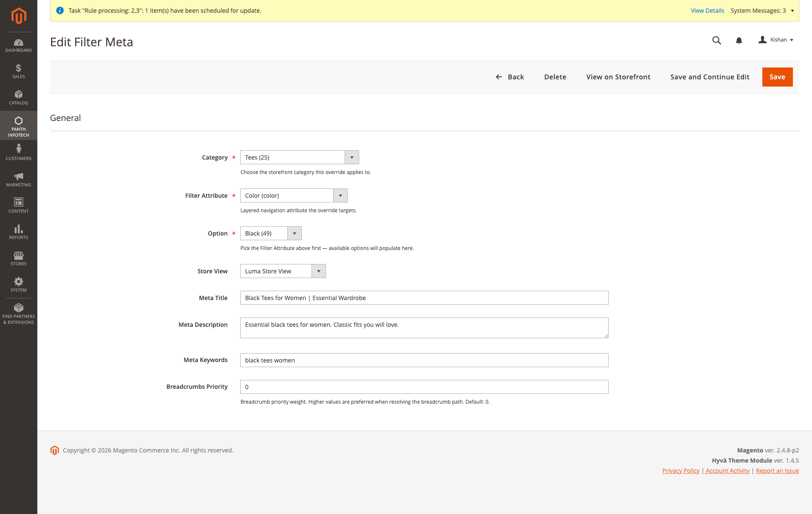The width and height of the screenshot is (812, 514).
Task: Open the Dashboard from the sidebar
Action: tap(18, 45)
